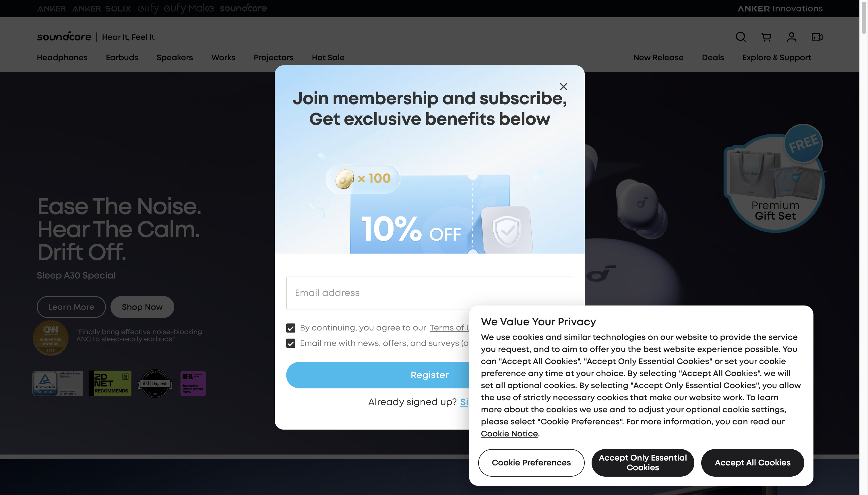This screenshot has height=495, width=868.
Task: Click the ZDNet Recommends badge
Action: pos(110,383)
